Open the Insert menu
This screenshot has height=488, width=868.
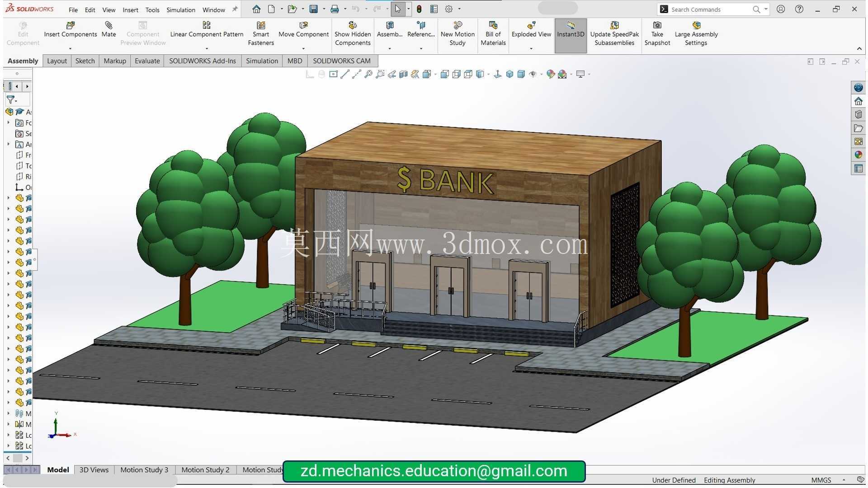tap(130, 9)
